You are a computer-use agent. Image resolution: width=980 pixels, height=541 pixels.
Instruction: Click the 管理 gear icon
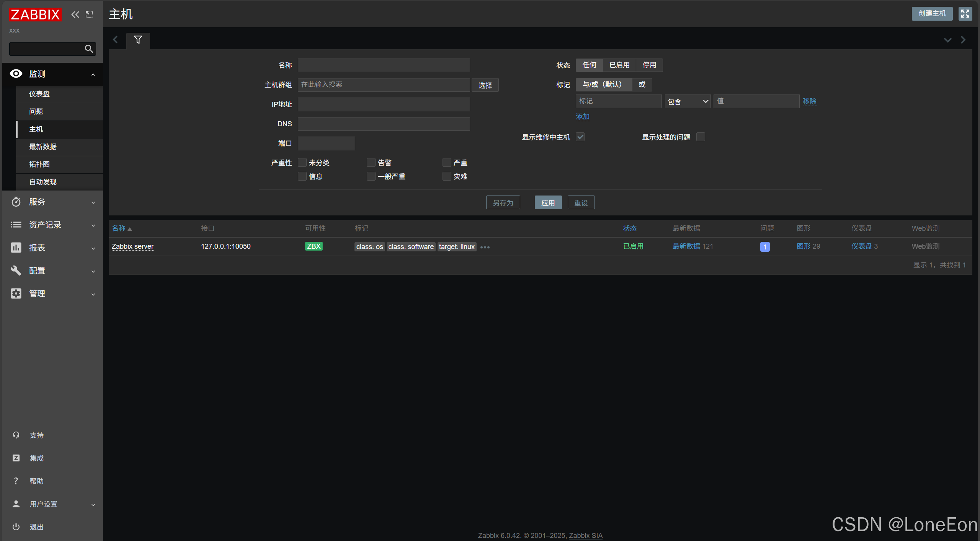[x=16, y=293]
